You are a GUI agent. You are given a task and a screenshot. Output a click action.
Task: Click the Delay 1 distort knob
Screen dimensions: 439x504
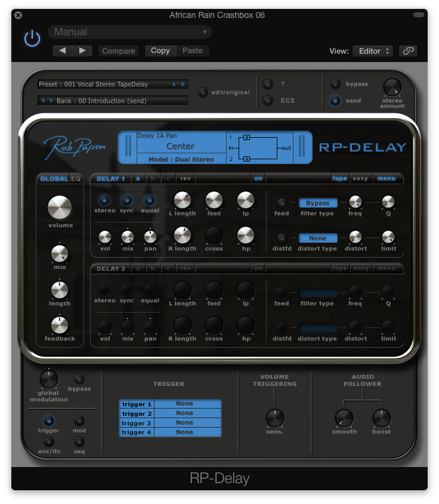[355, 237]
